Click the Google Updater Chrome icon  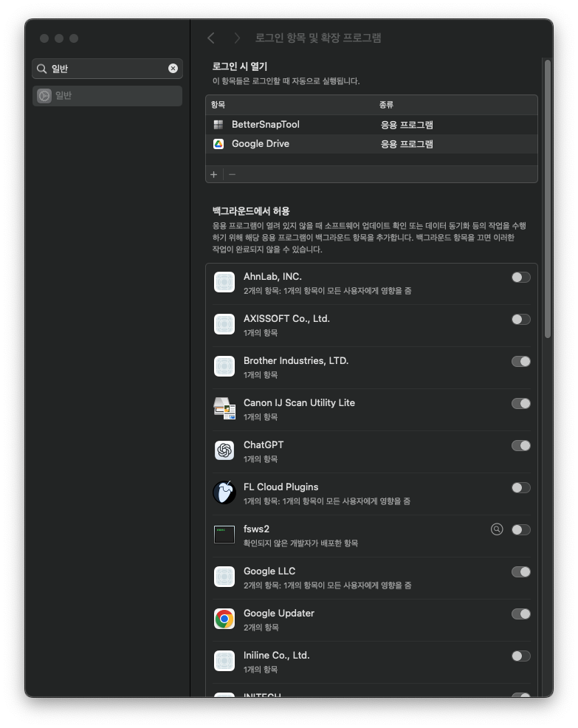pyautogui.click(x=224, y=619)
